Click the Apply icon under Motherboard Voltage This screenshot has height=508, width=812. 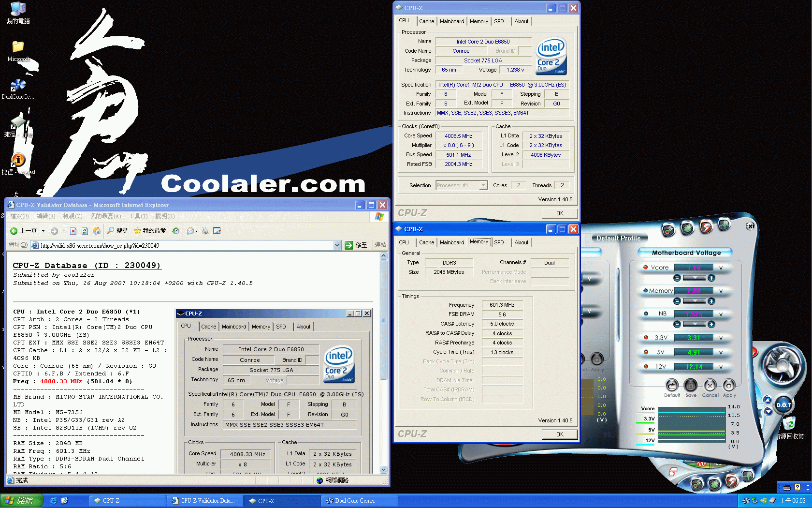tap(729, 386)
